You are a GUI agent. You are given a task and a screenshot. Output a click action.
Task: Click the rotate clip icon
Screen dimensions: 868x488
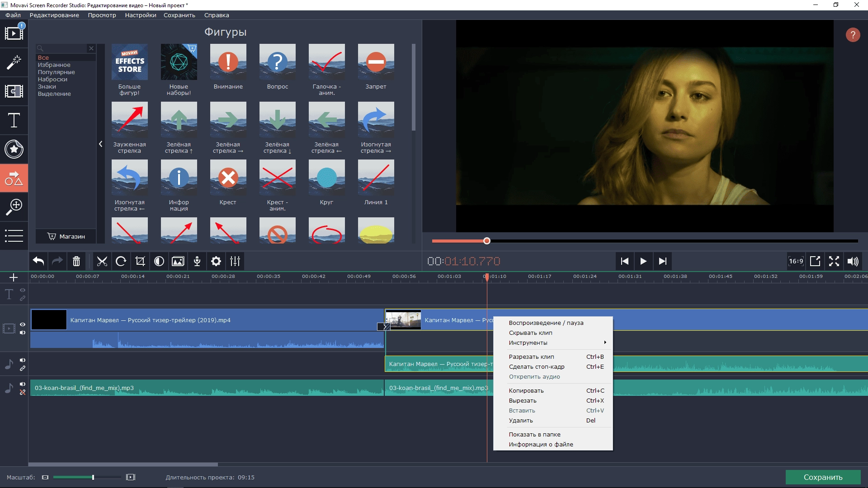(121, 261)
